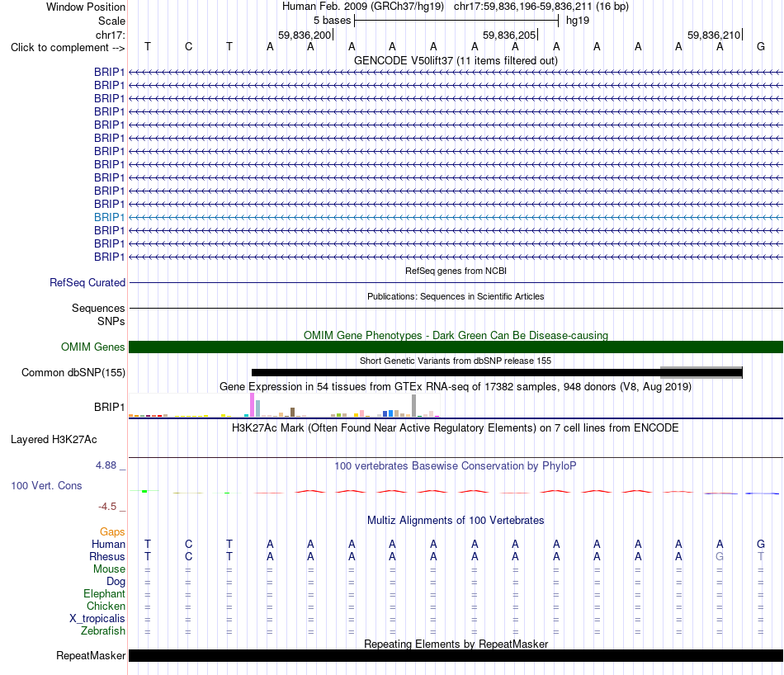Click the position label '59,836,210'
784x675 pixels.
click(x=714, y=35)
